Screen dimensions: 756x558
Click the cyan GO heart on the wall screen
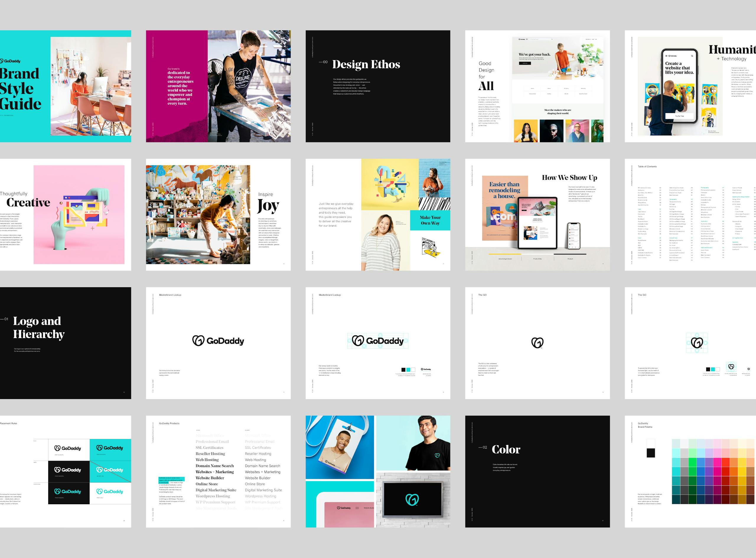coord(412,499)
